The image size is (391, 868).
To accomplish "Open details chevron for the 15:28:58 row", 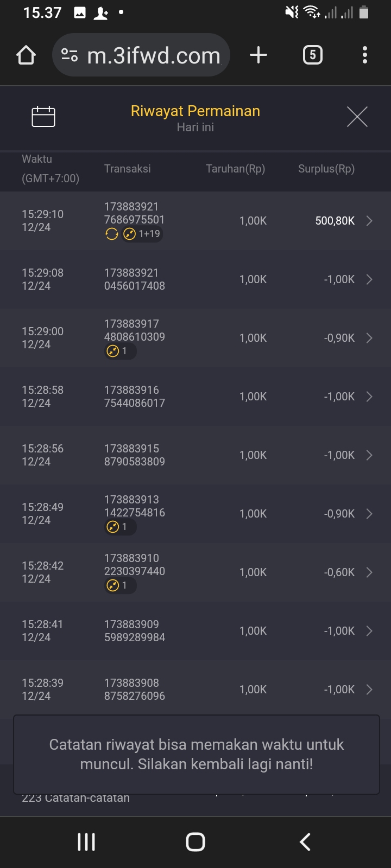I will click(x=369, y=397).
